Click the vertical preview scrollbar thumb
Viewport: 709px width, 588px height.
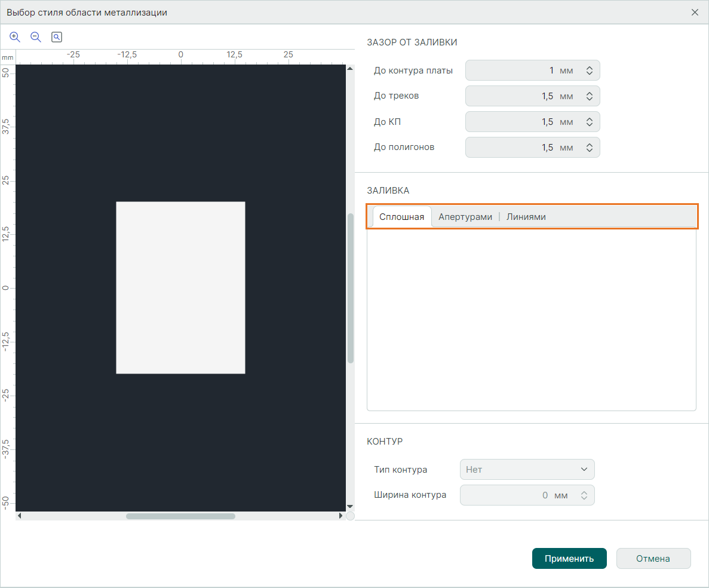(x=351, y=288)
